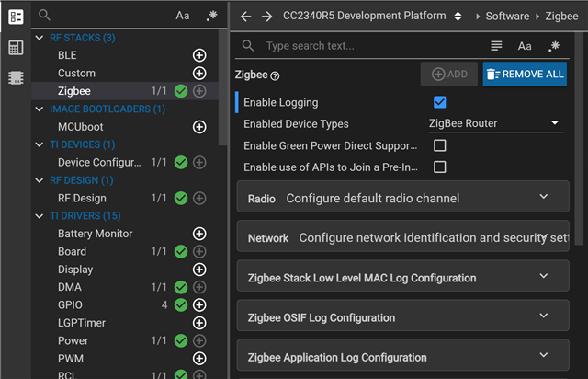This screenshot has width=588, height=379.
Task: Add a PWM driver instance
Action: coord(199,359)
